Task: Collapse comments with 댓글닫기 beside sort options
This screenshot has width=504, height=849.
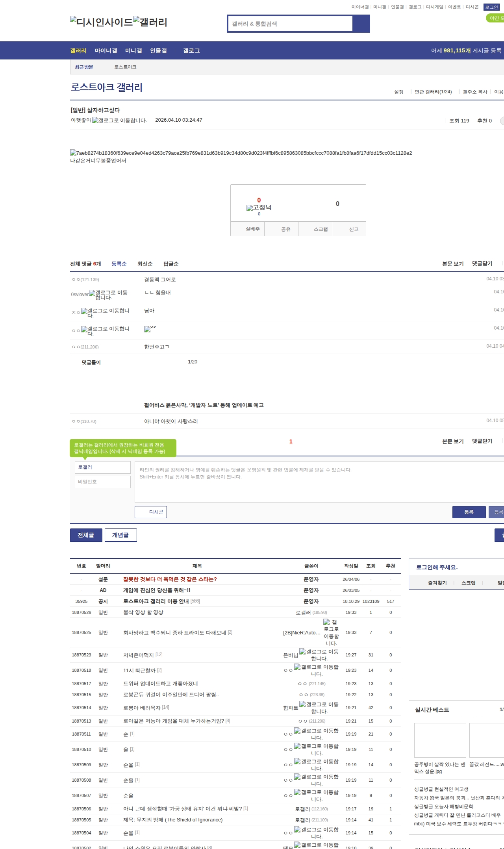Action: pos(482,263)
